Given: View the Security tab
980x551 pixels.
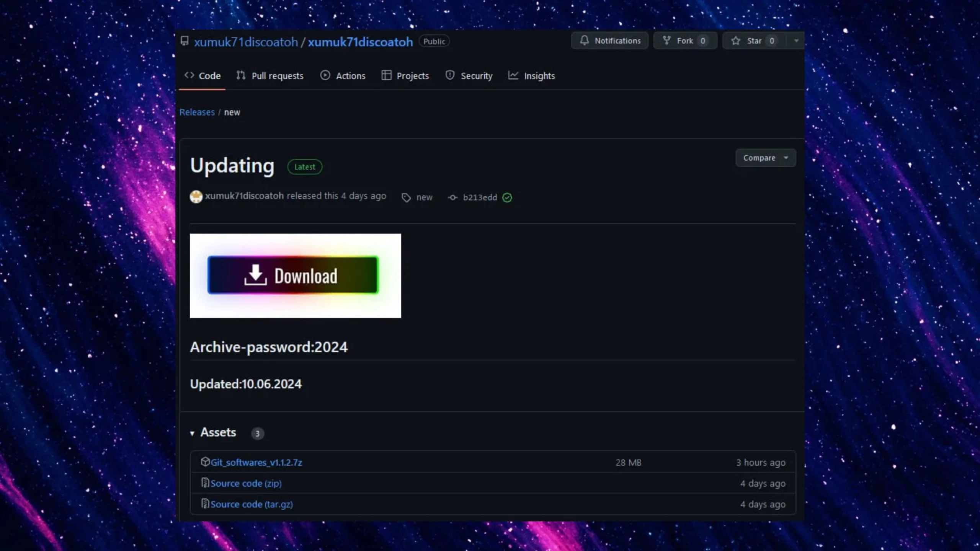Looking at the screenshot, I should coord(469,76).
